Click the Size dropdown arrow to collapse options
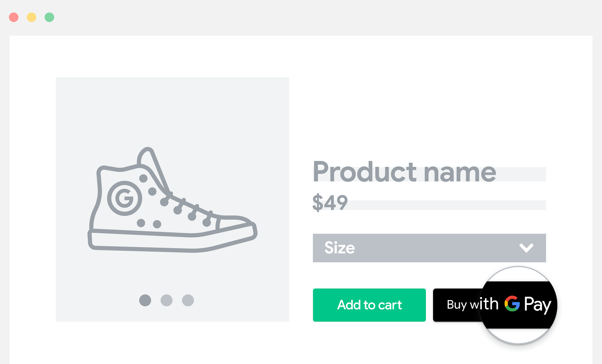 (527, 248)
